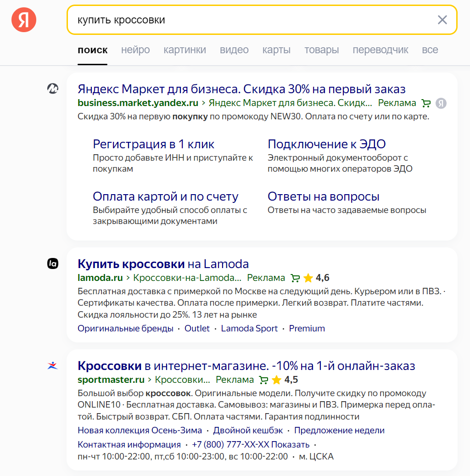Switch to the товары tab
Viewport: 470px width, 476px height.
[321, 50]
